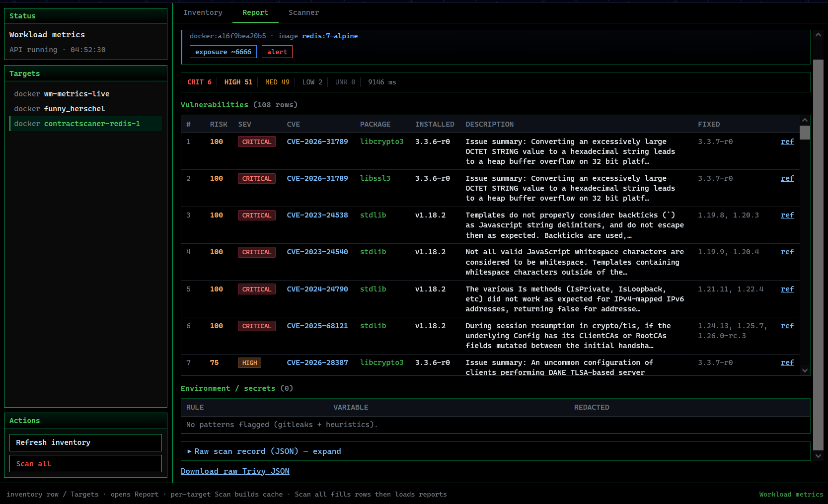828x504 pixels.
Task: Click the UNK 0 severity counter
Action: pyautogui.click(x=345, y=82)
